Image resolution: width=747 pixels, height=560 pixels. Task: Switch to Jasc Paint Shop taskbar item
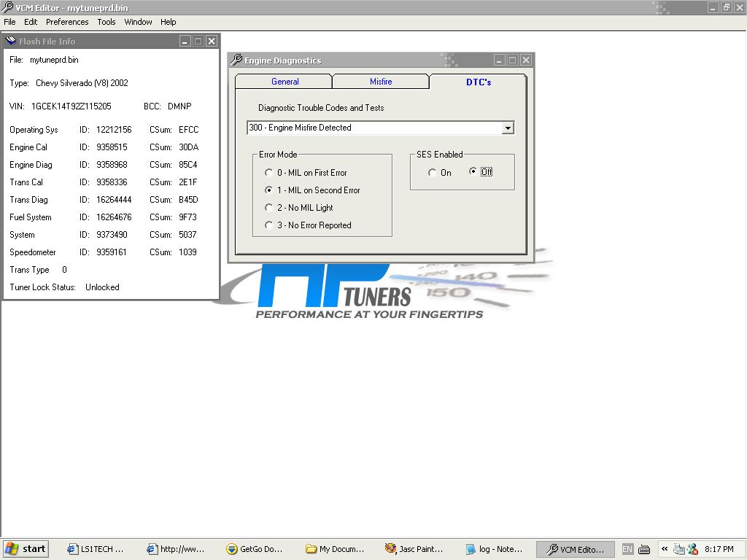pyautogui.click(x=414, y=549)
